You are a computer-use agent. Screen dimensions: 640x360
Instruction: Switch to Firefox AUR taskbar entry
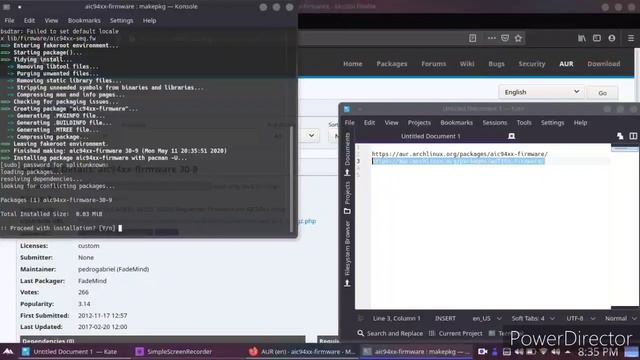pos(302,351)
